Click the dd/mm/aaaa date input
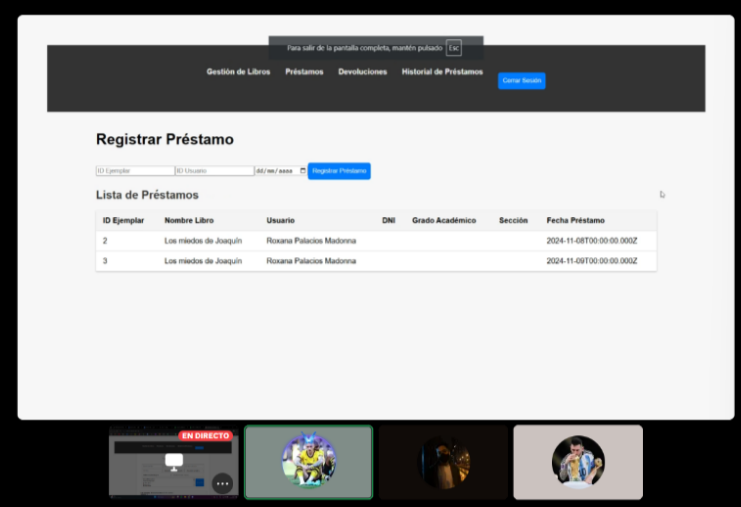The width and height of the screenshot is (741, 507). click(275, 171)
